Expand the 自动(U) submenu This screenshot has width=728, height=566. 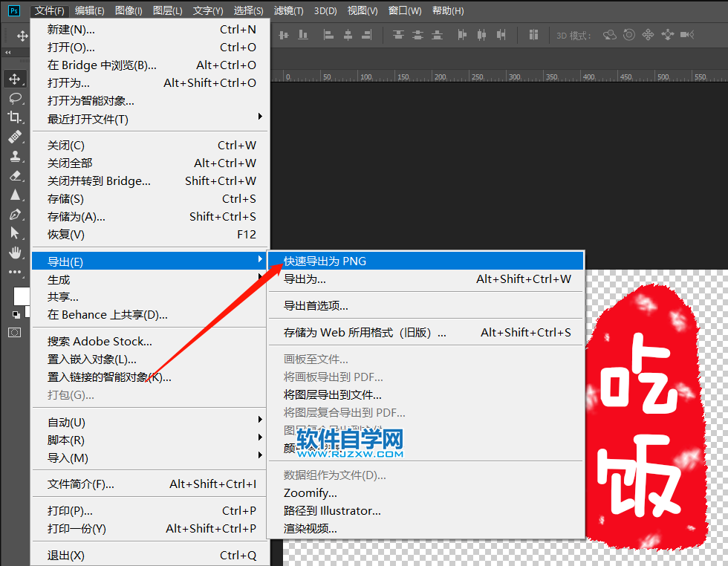[150, 422]
